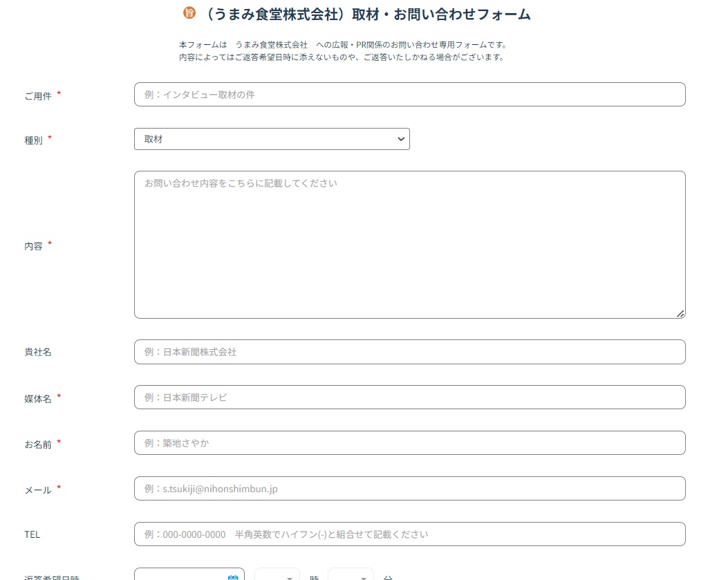Open the 種別 dropdown showing 取材
728x580 pixels.
(272, 139)
